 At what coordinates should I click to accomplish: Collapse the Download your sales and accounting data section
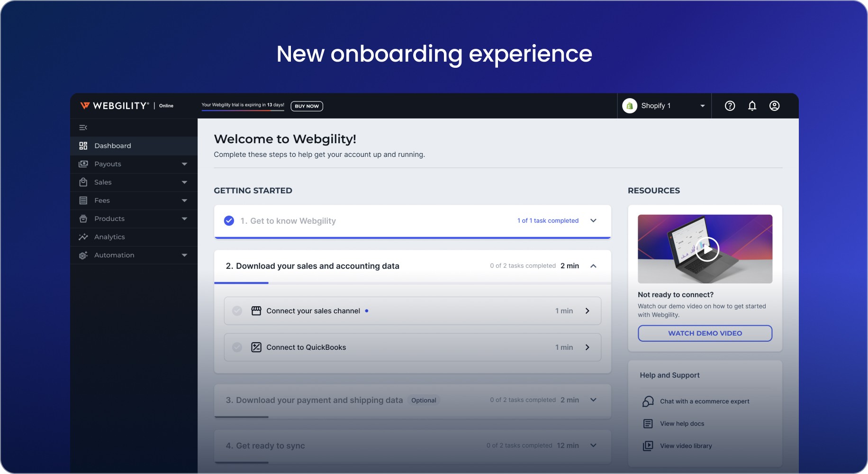tap(593, 266)
